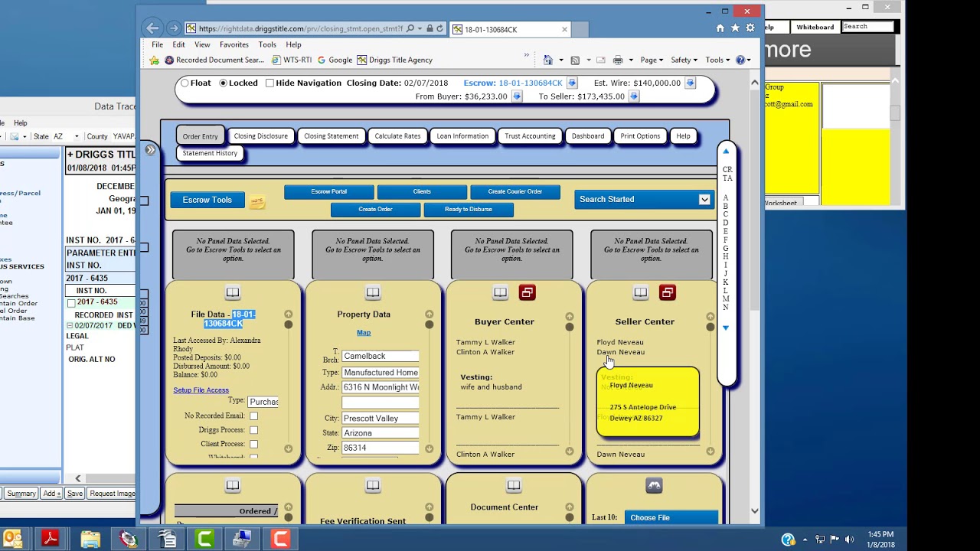This screenshot has height=551, width=980.
Task: Show hidden system tray icons
Action: tap(805, 539)
